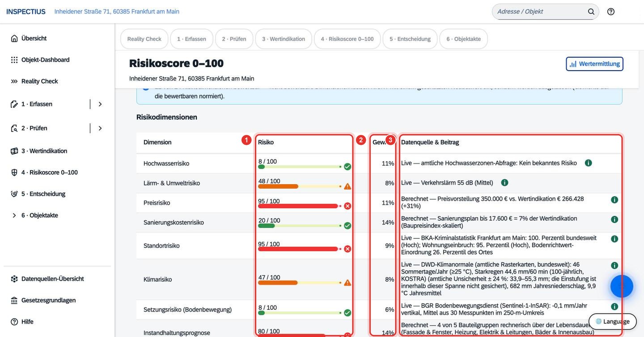The height and width of the screenshot is (337, 644).
Task: Click the red X icon for Standortrisiko
Action: click(x=347, y=249)
